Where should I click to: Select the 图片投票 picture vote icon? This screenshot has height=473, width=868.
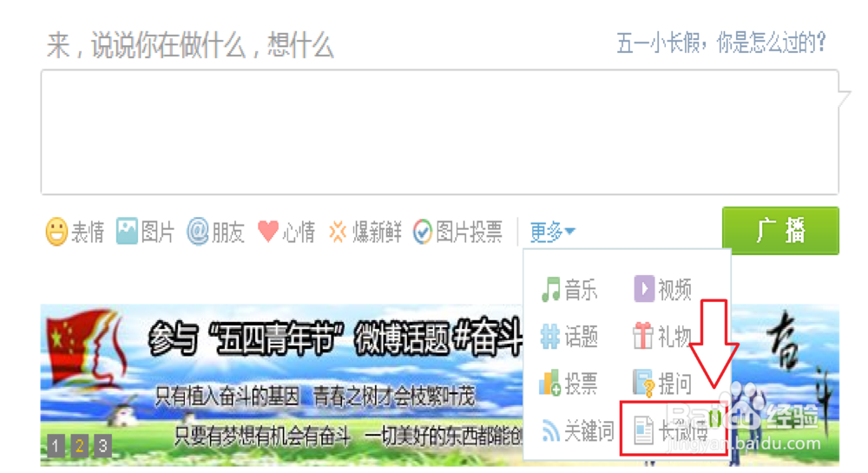(x=423, y=231)
